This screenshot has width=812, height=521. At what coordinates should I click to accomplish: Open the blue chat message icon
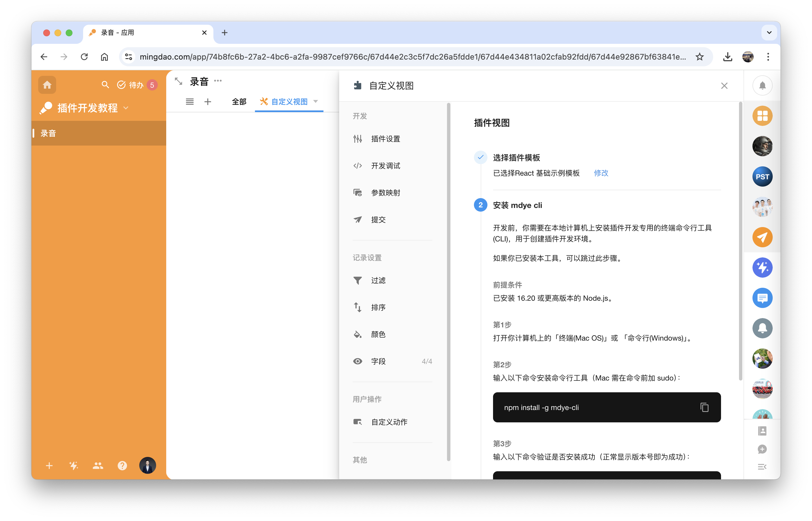coord(762,298)
